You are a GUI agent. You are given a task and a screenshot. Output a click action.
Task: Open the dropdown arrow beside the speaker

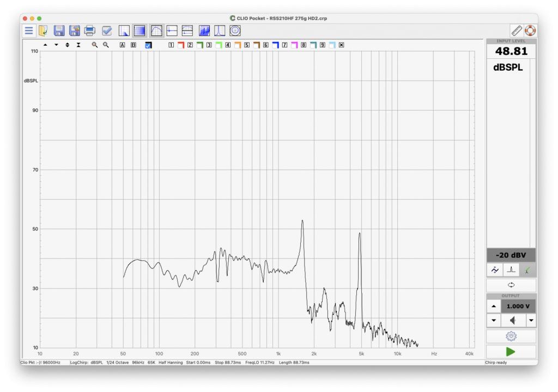(x=531, y=321)
